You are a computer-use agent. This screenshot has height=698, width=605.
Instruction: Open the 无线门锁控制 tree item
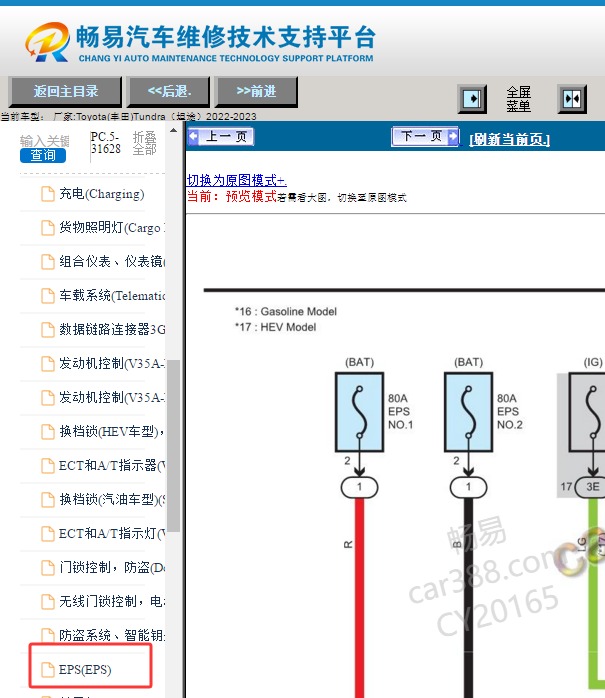click(111, 601)
